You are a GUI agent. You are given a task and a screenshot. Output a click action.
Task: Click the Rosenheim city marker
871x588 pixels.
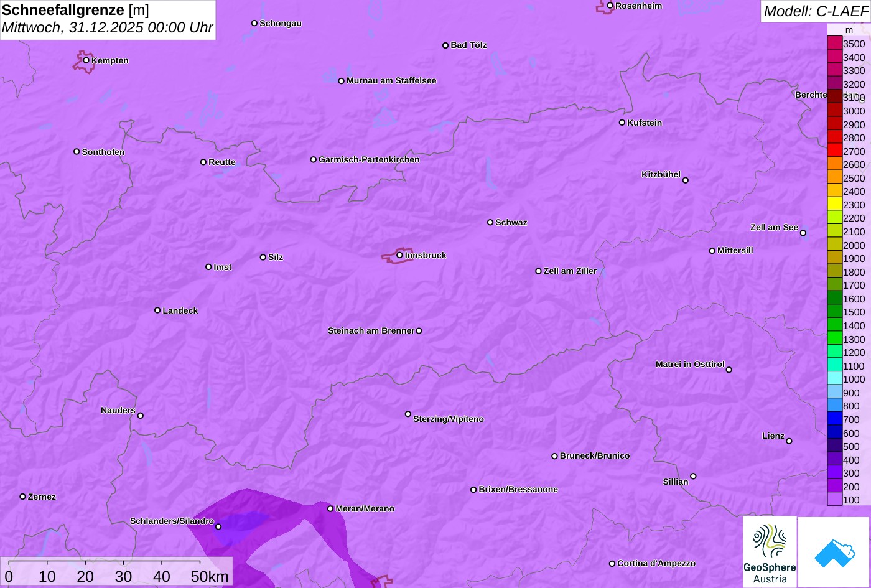click(x=610, y=6)
